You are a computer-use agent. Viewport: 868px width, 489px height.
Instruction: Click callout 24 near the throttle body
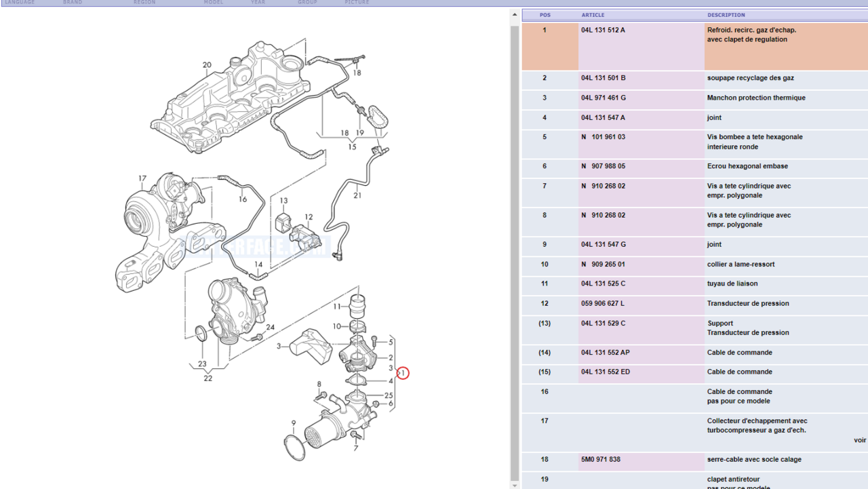coord(270,328)
